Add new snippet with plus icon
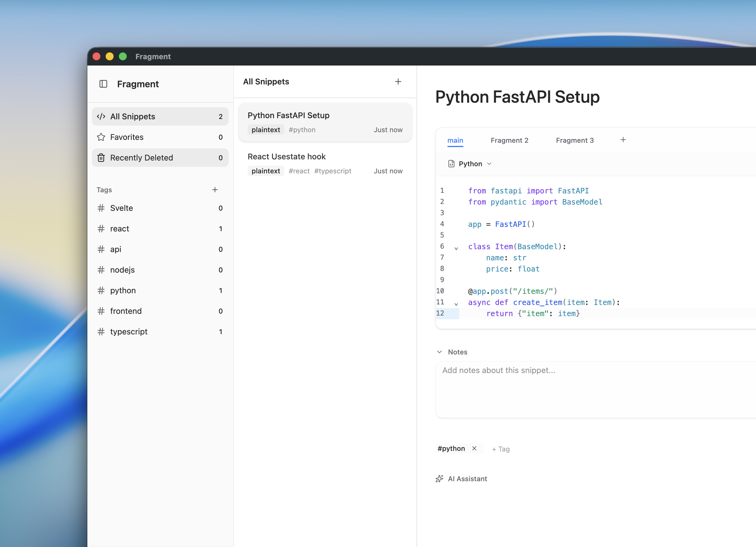Viewport: 756px width, 547px height. point(398,82)
